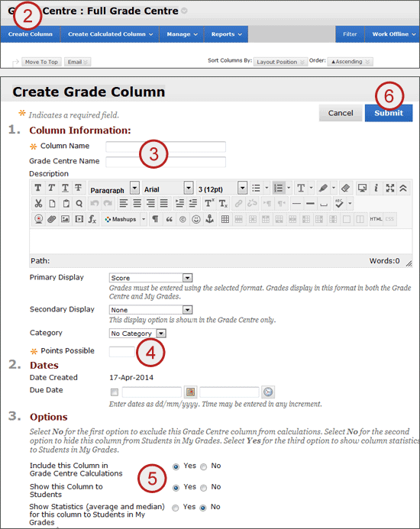Toggle italic text formatting

51,188
